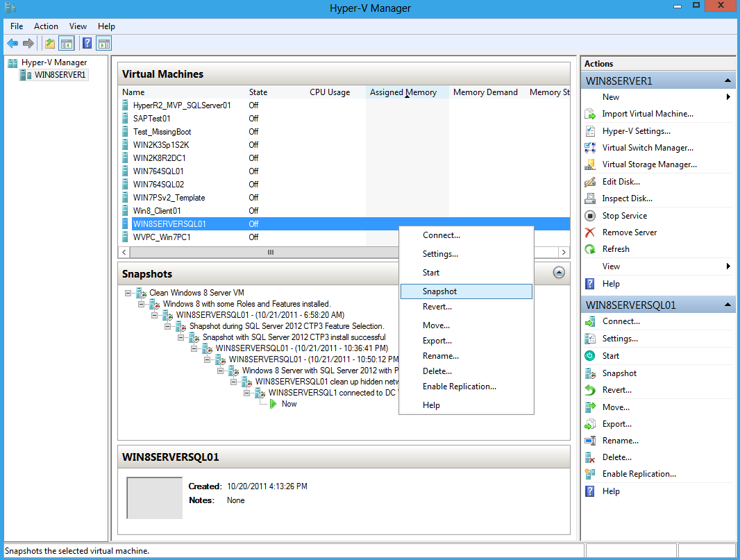Select the WIN2K8R2DC1 virtual machine row
This screenshot has width=740, height=560.
(x=344, y=158)
